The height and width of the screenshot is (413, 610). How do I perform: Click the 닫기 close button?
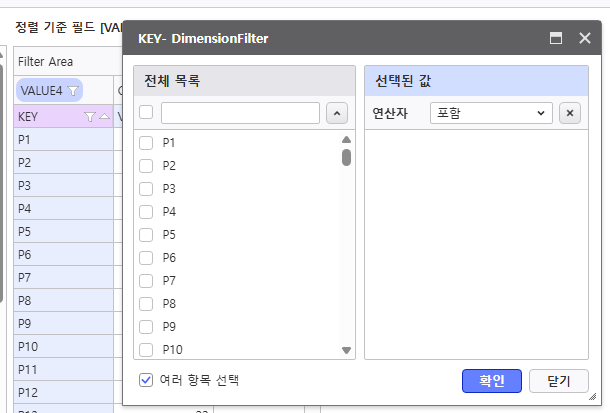click(x=558, y=381)
